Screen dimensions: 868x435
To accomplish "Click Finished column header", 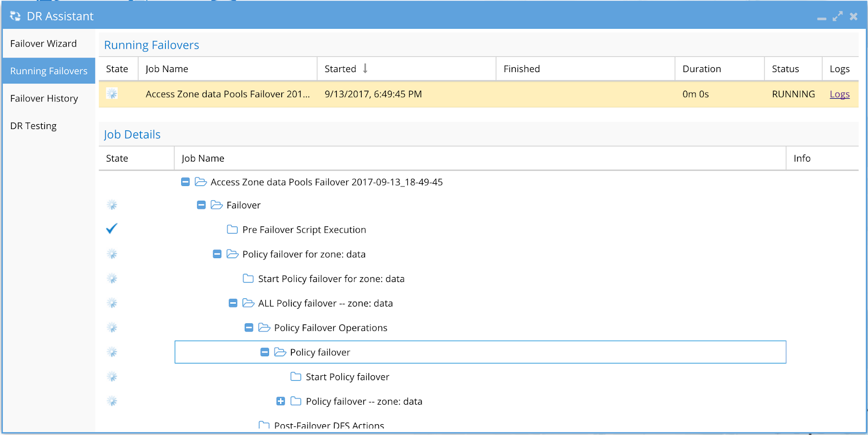I will point(585,69).
